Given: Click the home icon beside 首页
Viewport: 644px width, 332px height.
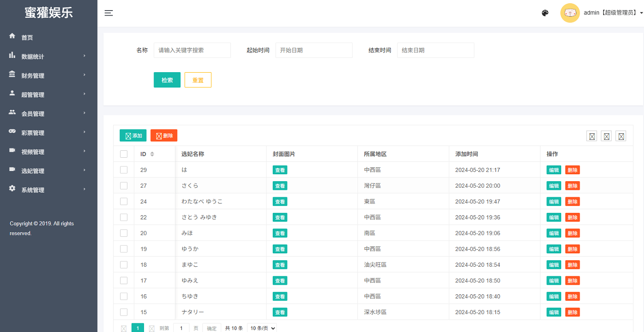Looking at the screenshot, I should pos(12,36).
